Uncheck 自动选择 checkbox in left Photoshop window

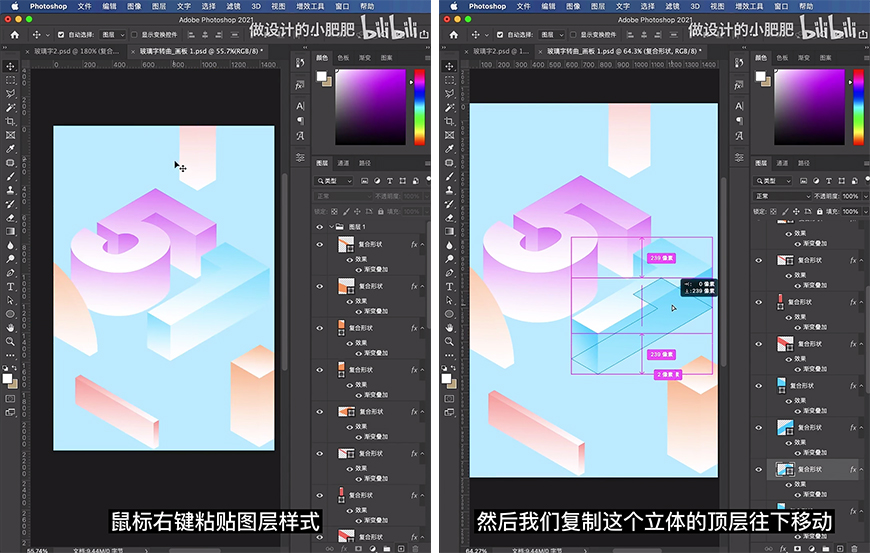click(x=61, y=34)
